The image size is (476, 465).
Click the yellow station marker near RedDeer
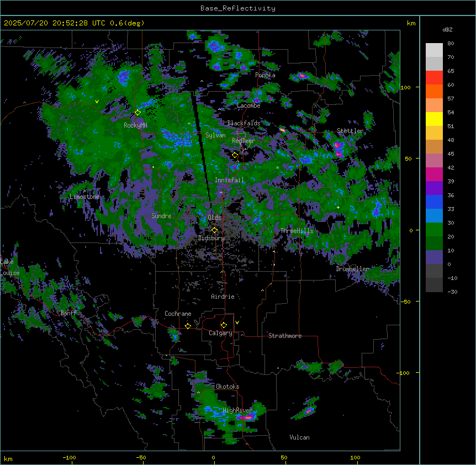[x=235, y=155]
